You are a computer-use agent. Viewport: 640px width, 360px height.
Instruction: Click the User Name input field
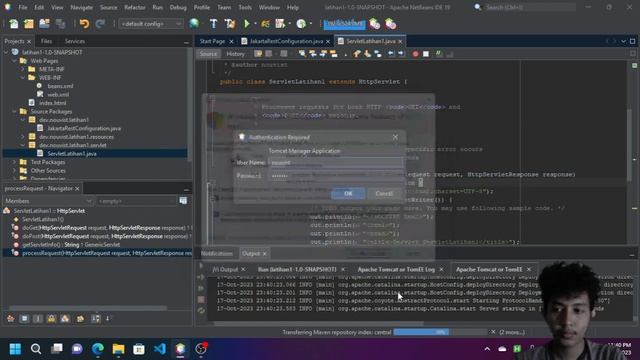(x=336, y=163)
